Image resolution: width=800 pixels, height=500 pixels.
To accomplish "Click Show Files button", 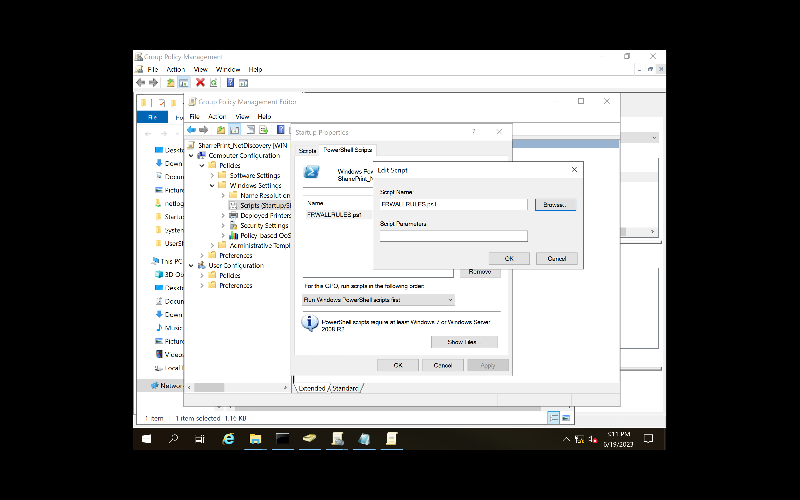I will (464, 342).
